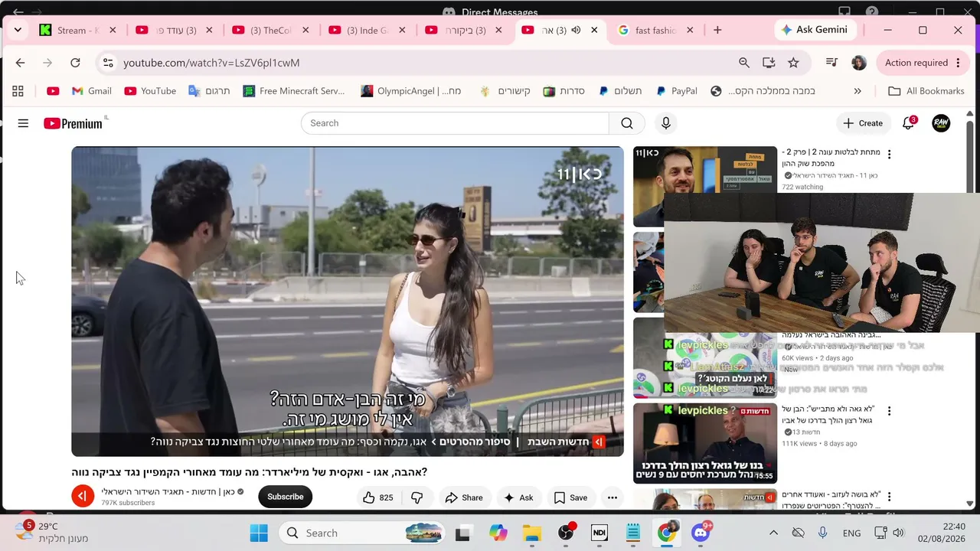Open the Action required Chrome menu
Image resolution: width=980 pixels, height=551 pixels.
pyautogui.click(x=923, y=63)
